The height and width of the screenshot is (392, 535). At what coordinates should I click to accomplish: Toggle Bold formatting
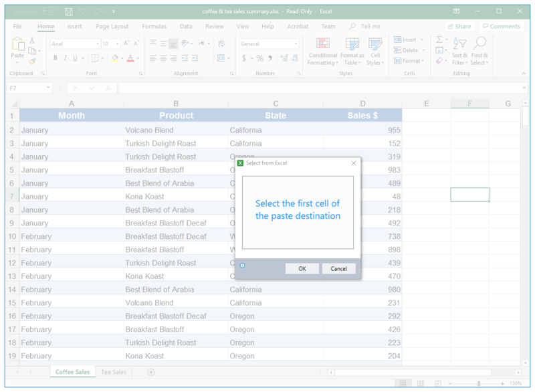pos(56,58)
